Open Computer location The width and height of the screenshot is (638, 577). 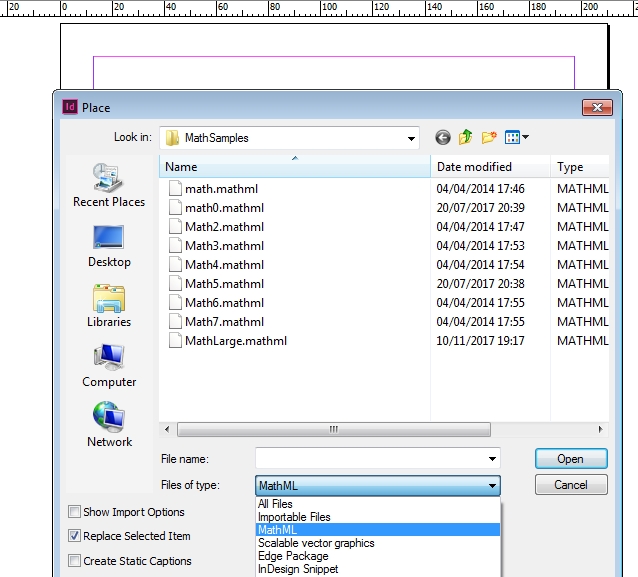(109, 365)
